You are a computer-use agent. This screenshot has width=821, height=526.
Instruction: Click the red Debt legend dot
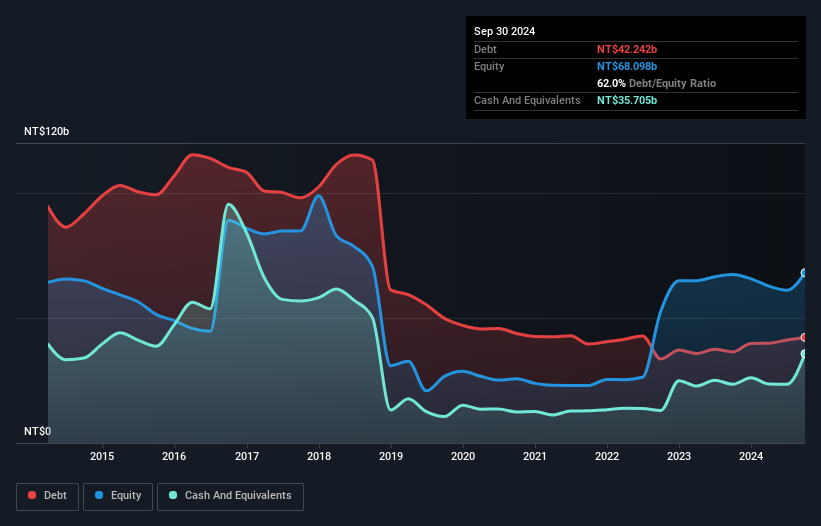[x=32, y=495]
